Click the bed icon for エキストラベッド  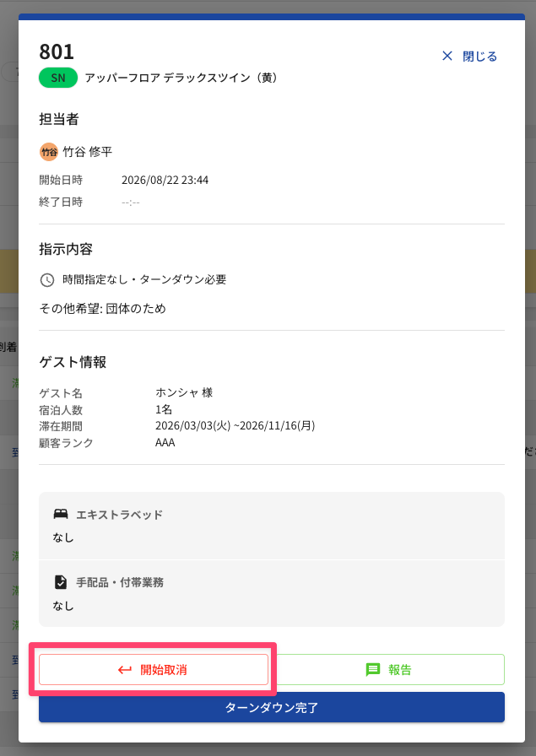(61, 514)
